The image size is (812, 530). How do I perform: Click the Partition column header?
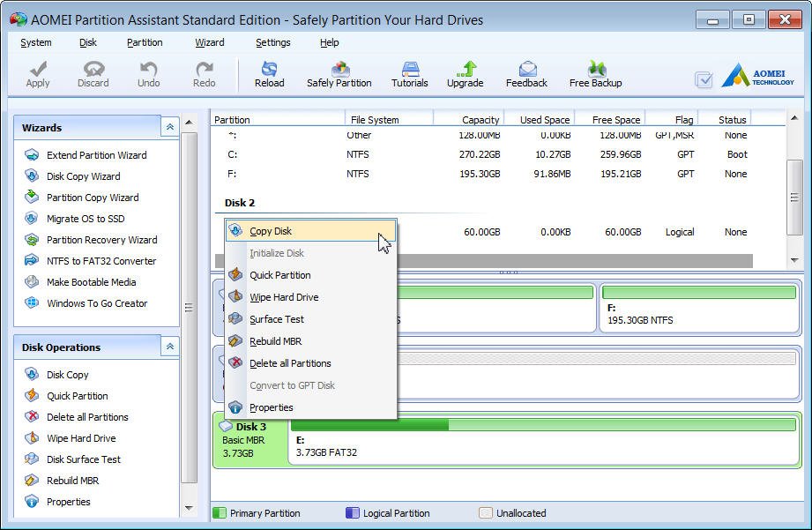(278, 120)
